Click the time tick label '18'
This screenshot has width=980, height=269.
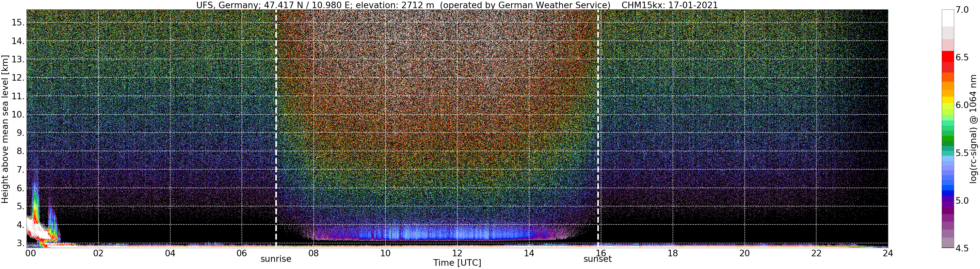pyautogui.click(x=673, y=253)
